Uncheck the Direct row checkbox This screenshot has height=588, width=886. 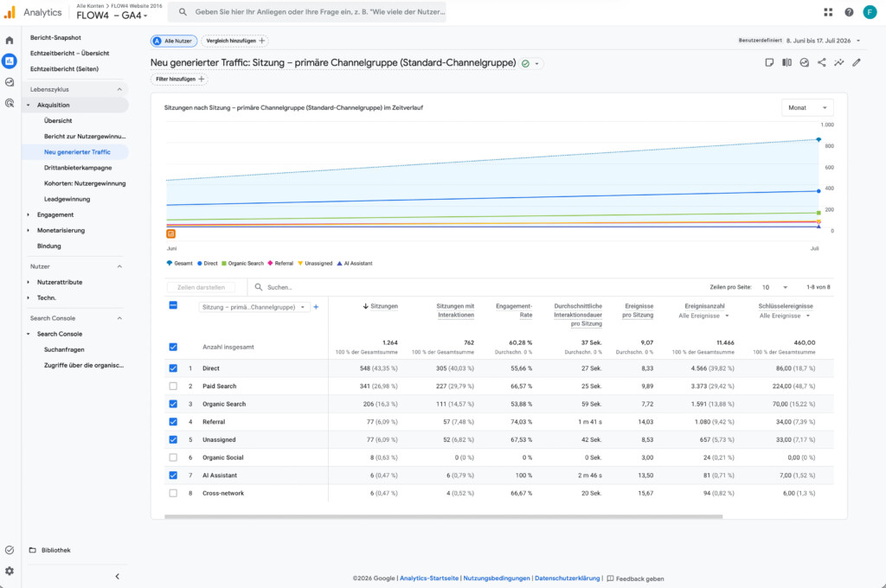coord(173,368)
